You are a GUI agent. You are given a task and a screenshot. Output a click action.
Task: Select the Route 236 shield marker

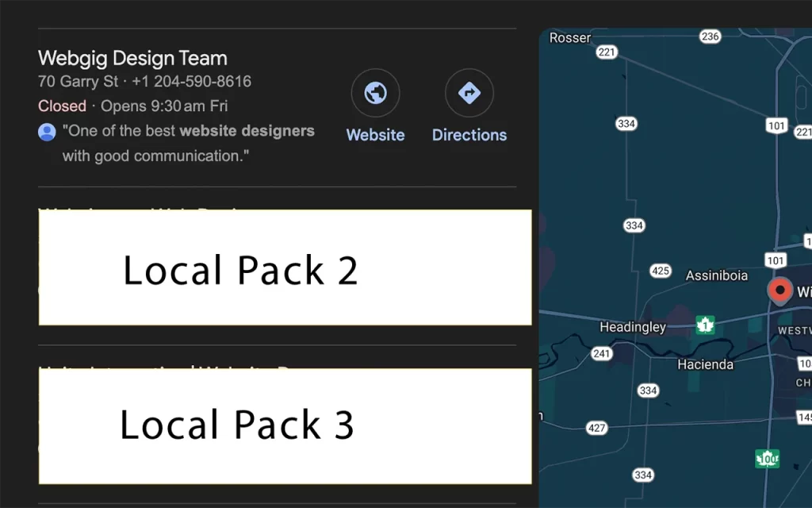click(710, 37)
